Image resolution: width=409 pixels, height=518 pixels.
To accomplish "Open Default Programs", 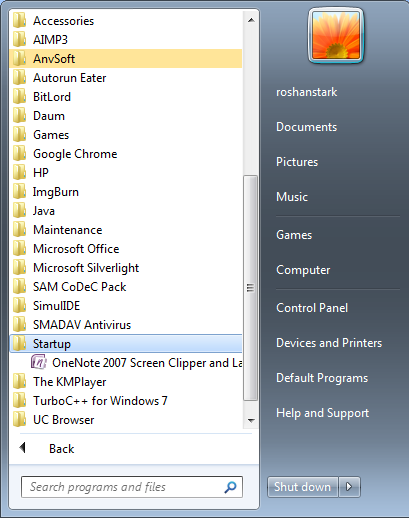I will click(x=322, y=378).
